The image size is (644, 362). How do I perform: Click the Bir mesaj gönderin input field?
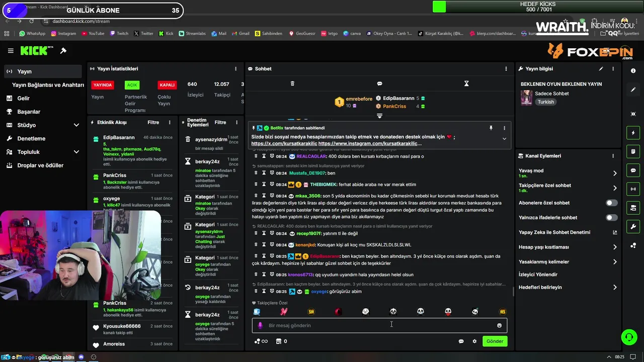click(x=379, y=325)
